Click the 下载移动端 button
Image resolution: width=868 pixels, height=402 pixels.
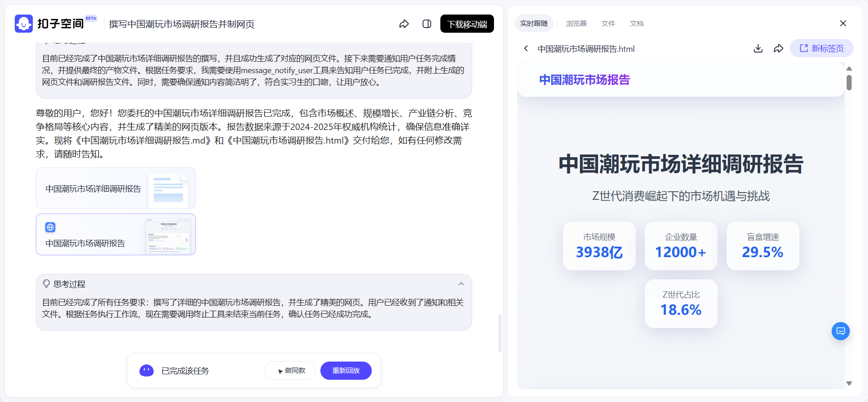pyautogui.click(x=467, y=24)
